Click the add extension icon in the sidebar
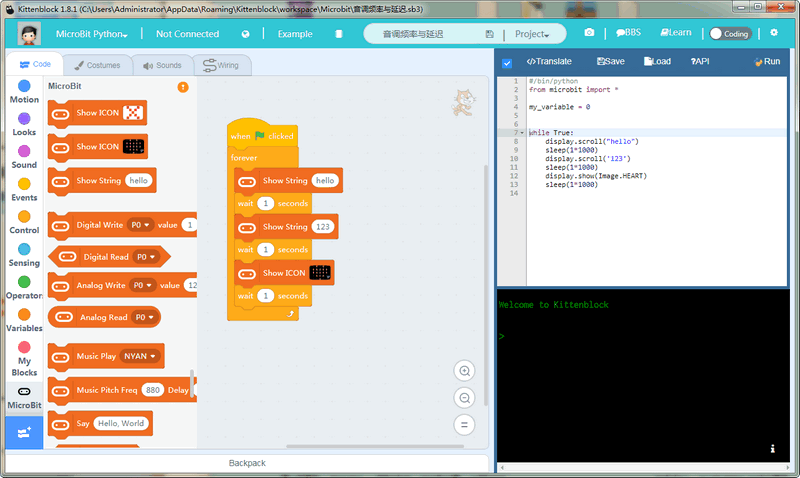800x478 pixels. point(24,431)
